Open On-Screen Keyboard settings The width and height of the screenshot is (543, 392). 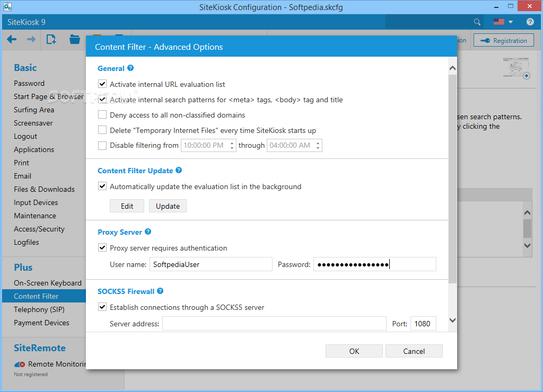(x=47, y=283)
